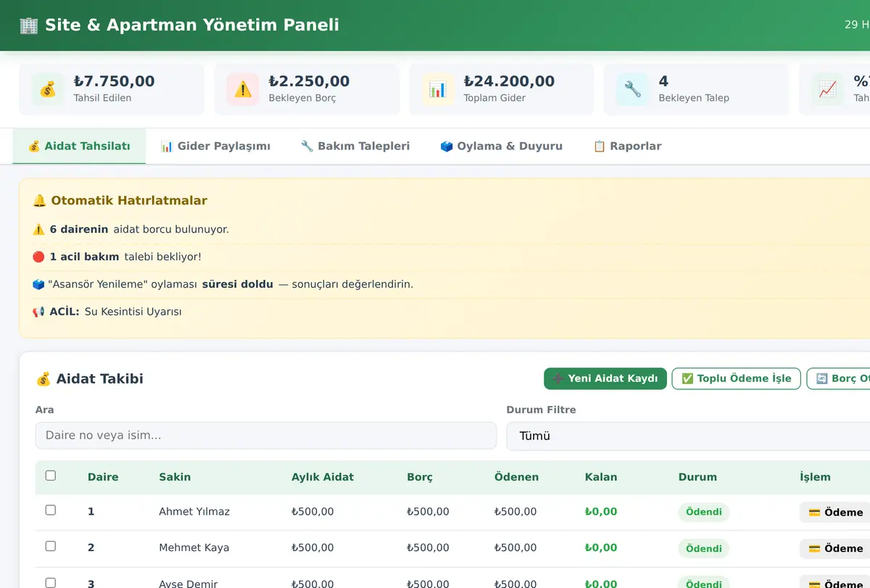The width and height of the screenshot is (870, 588).
Task: Click the ₺2.250,00 Bekleyen Borç value
Action: coord(309,81)
